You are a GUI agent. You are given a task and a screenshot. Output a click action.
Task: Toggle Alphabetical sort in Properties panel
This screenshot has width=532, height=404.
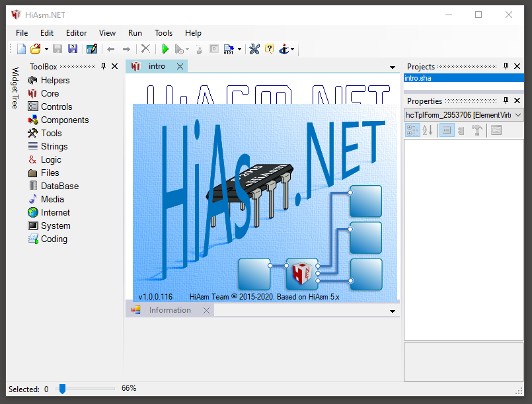tap(427, 130)
